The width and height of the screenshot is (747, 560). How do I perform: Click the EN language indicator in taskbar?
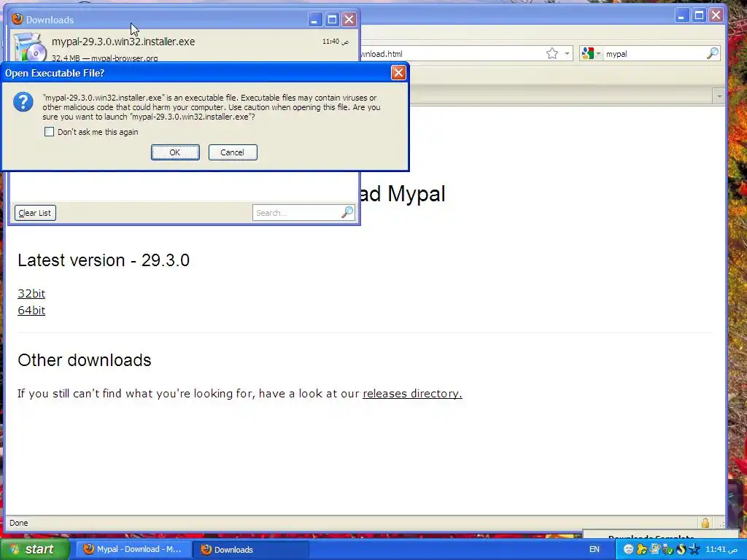[x=594, y=549]
